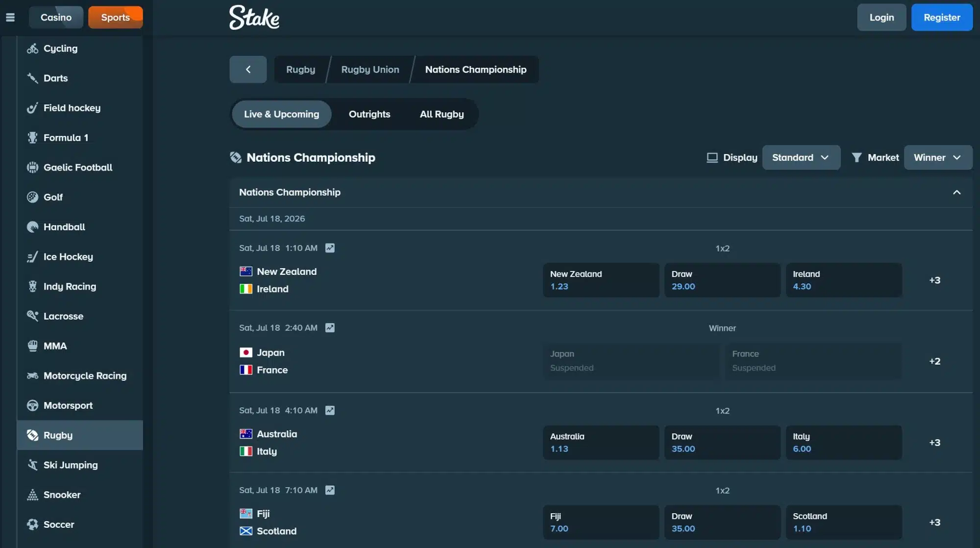Bet on Scotland at 1.10

844,523
